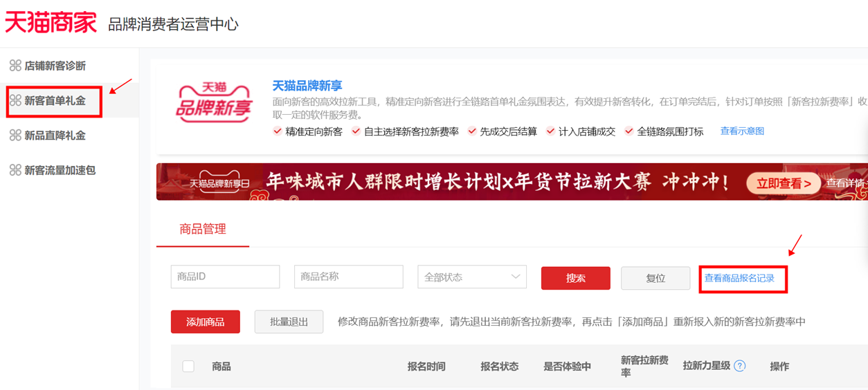868x390 pixels.
Task: Click the icon beside 新客首单礼金
Action: click(15, 101)
